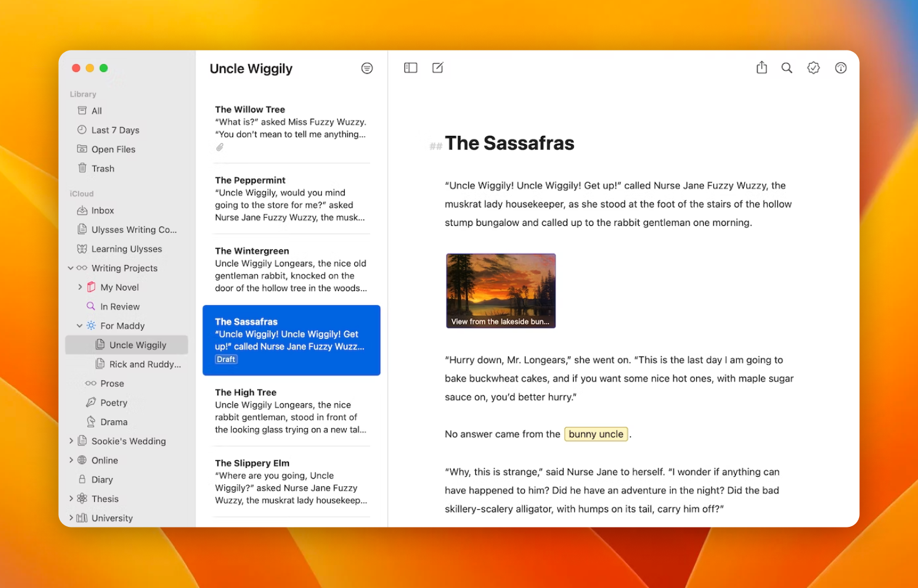This screenshot has height=588, width=918.
Task: Click the paperclip attachment on The Willow Tree
Action: point(220,147)
